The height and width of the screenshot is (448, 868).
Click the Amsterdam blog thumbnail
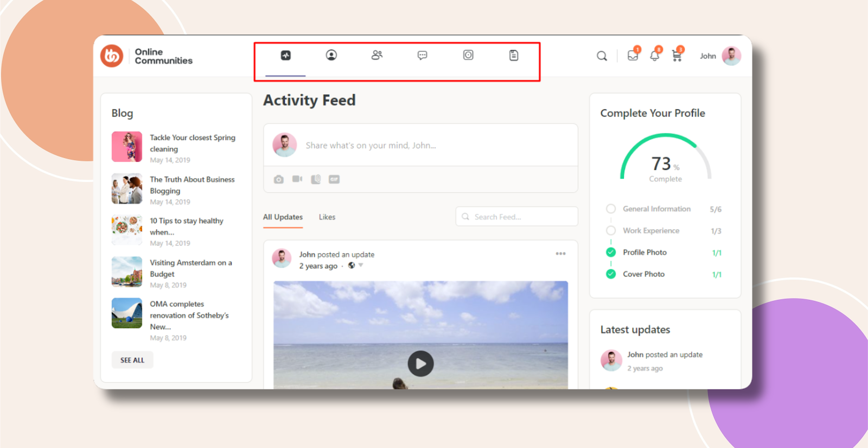coord(127,272)
